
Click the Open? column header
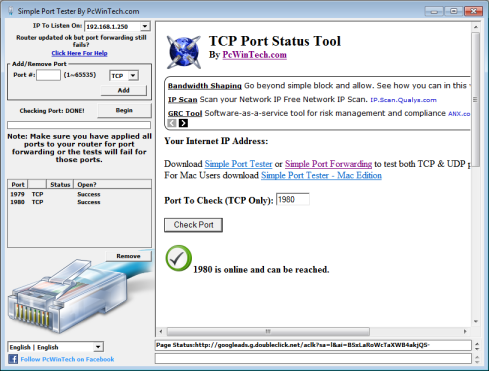point(113,184)
